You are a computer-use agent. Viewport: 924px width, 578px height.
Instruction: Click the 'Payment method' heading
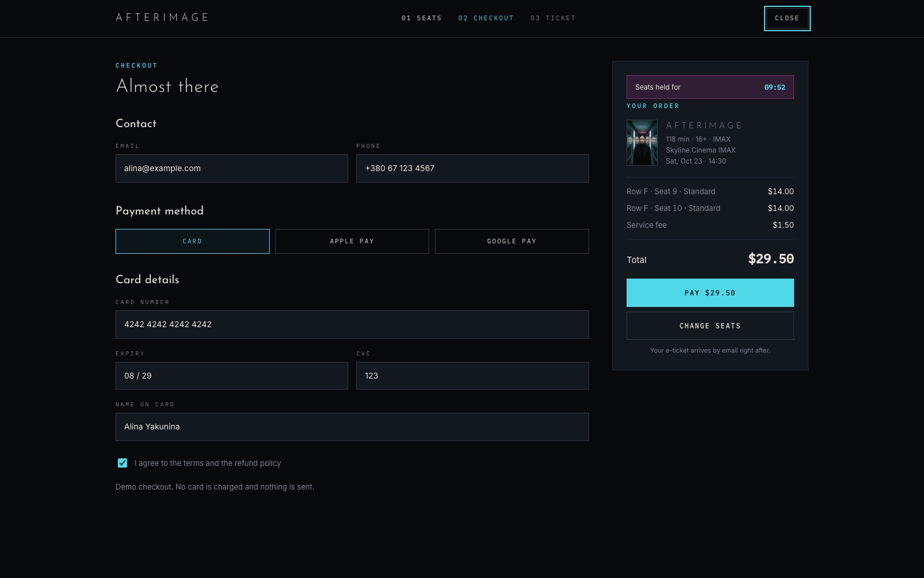point(159,211)
